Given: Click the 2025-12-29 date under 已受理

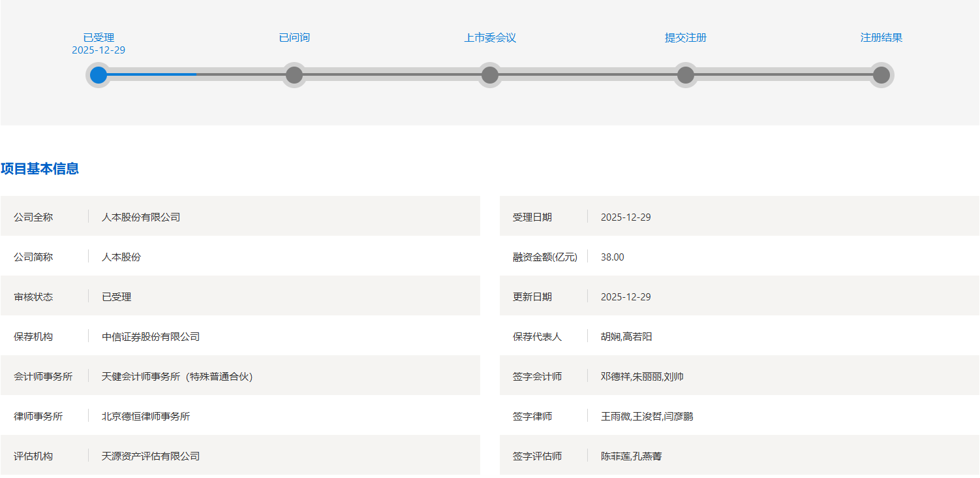Looking at the screenshot, I should pos(99,50).
